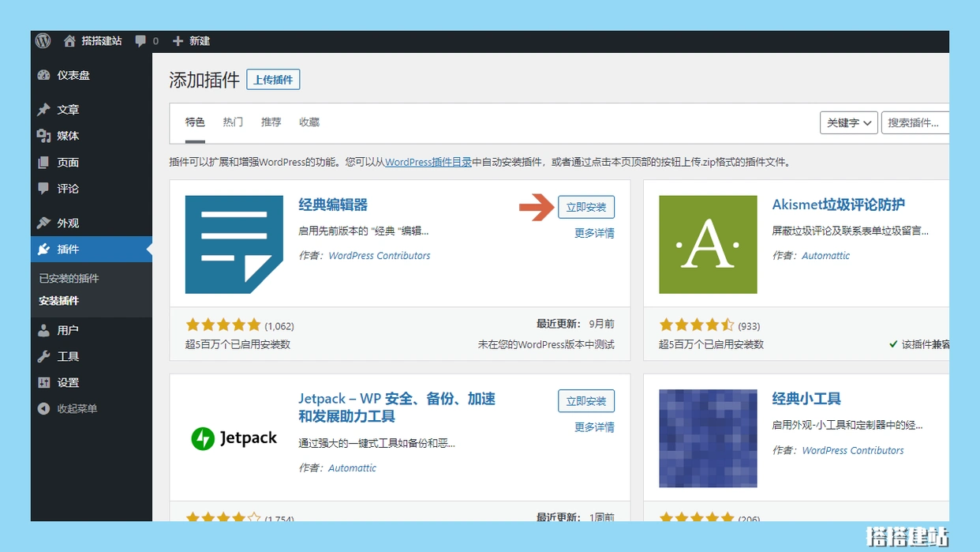Open the 仪表盘 dashboard menu
The height and width of the screenshot is (552, 980).
(x=73, y=75)
